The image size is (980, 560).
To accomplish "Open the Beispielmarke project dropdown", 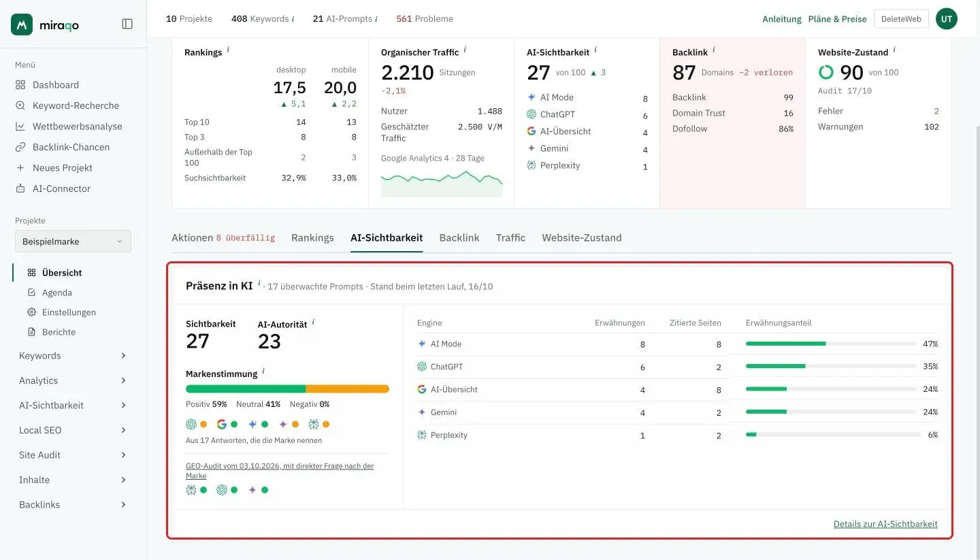I will point(73,242).
